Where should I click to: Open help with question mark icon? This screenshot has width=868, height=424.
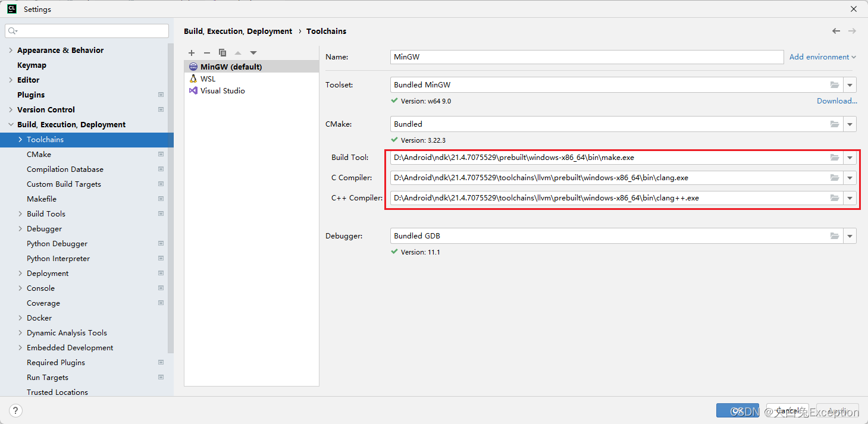(x=16, y=410)
